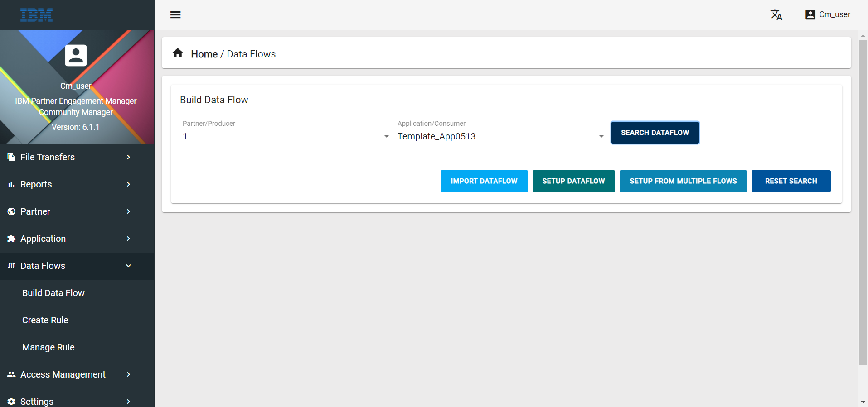Select Build Data Flow submenu item
This screenshot has width=868, height=407.
click(53, 293)
